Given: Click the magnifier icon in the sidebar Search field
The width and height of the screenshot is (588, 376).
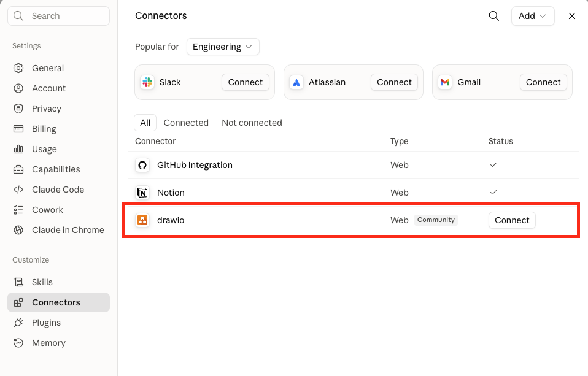Looking at the screenshot, I should pos(18,16).
